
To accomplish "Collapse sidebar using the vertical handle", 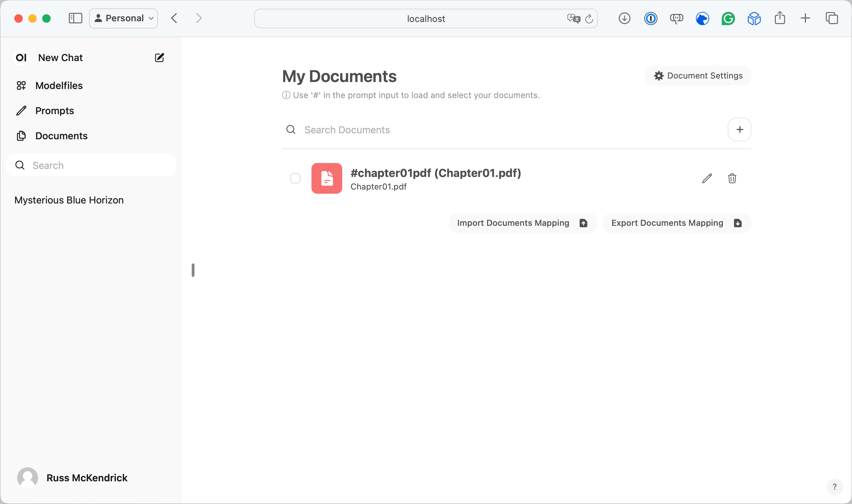I will pyautogui.click(x=193, y=270).
